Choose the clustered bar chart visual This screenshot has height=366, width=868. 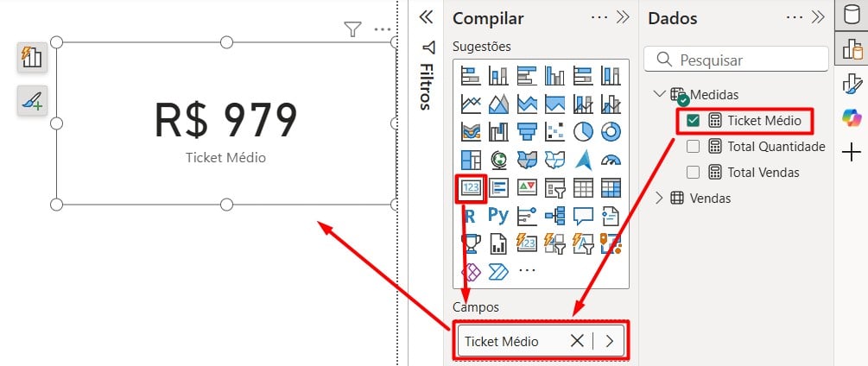point(527,76)
